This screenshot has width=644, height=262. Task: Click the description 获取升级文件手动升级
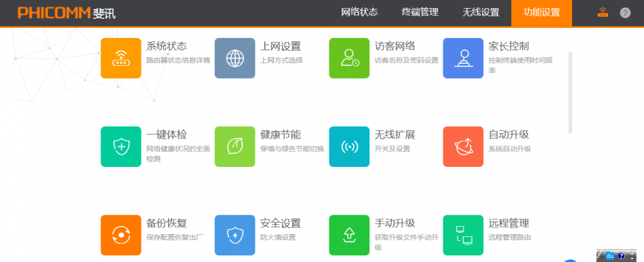coord(407,243)
